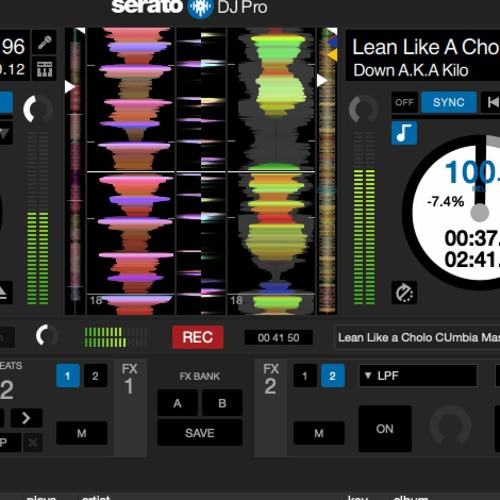
Task: Assign FX 2 to deck 2
Action: [x=333, y=376]
